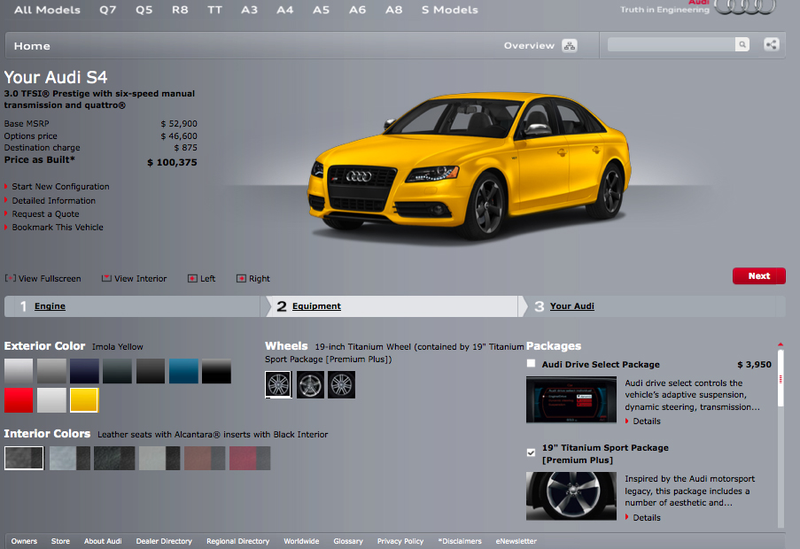Open the eNewsletter footer link
Viewport: 800px width, 549px height.
tap(516, 541)
